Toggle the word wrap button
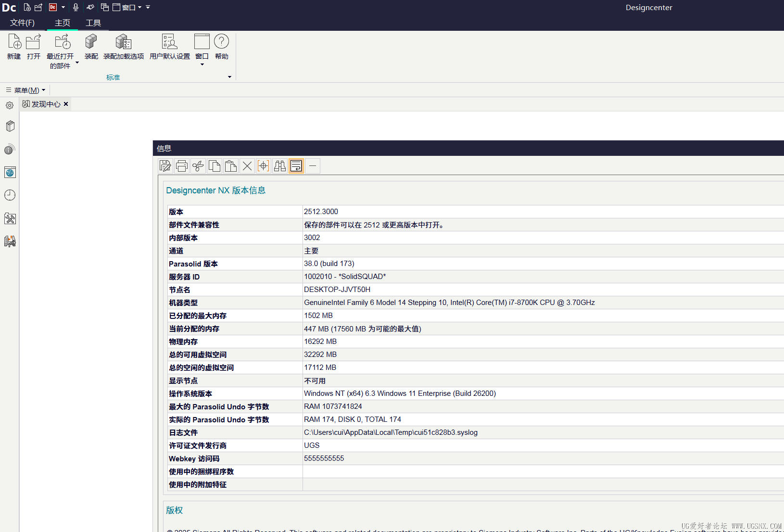 (296, 166)
